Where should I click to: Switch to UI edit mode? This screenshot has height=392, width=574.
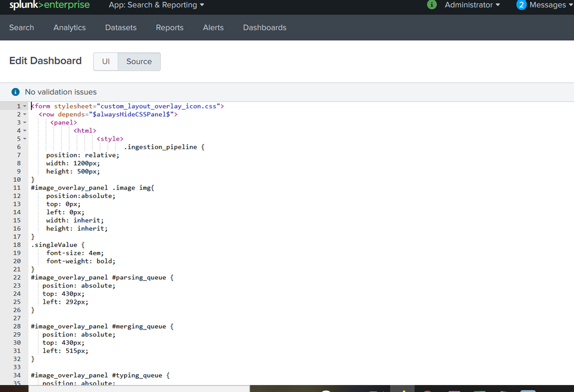point(106,61)
